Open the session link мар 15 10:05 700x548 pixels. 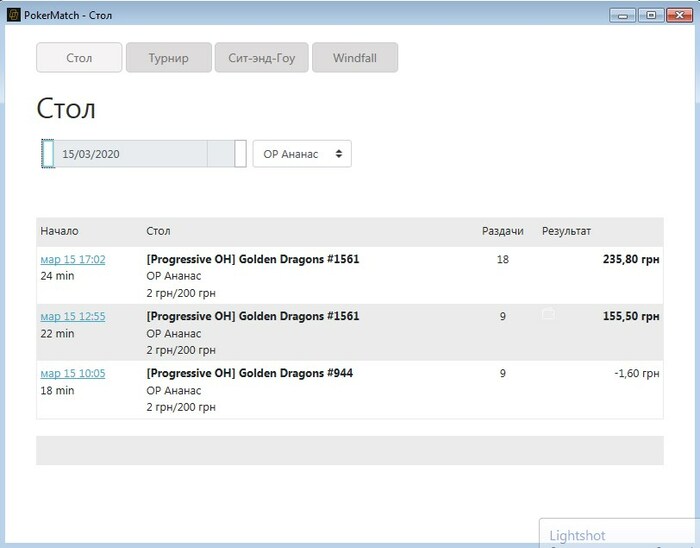(73, 374)
